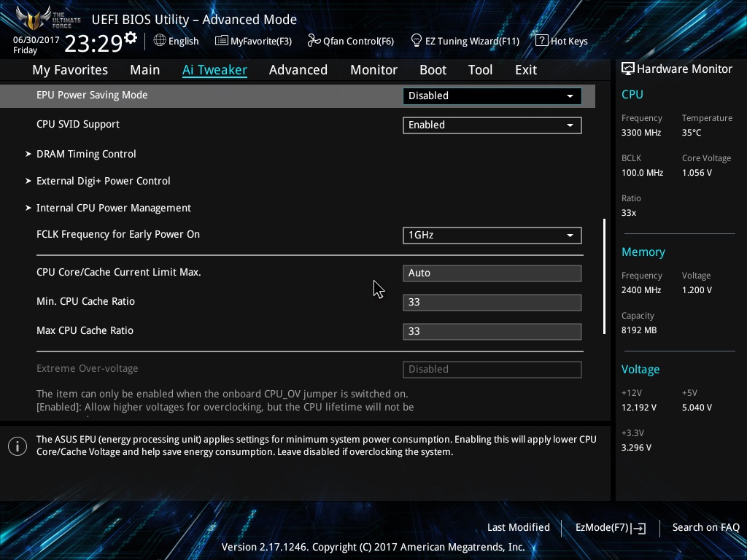Open the EPU Power Saving Mode dropdown
This screenshot has width=747, height=560.
pos(492,96)
